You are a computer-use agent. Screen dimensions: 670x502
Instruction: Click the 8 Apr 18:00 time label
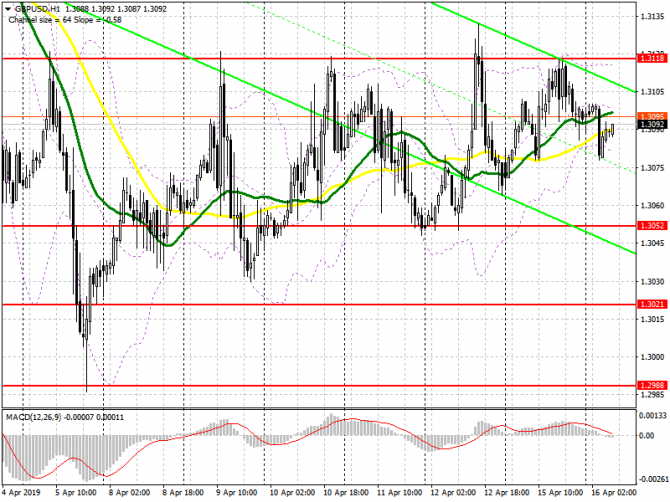(x=183, y=493)
